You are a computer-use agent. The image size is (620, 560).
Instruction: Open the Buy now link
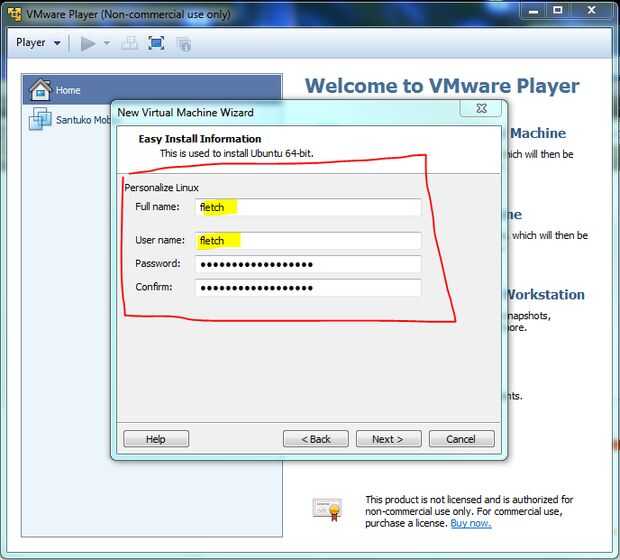tap(471, 523)
